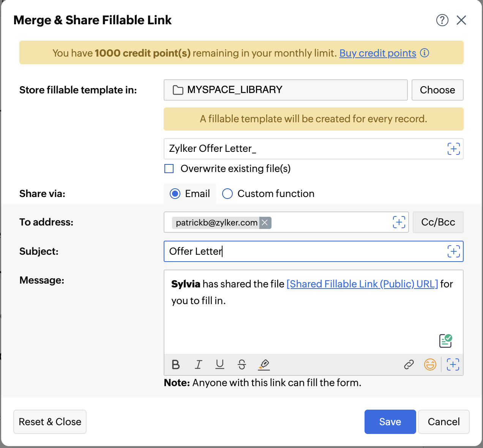The image size is (483, 448).
Task: Toggle underline in message toolbar
Action: [x=220, y=364]
